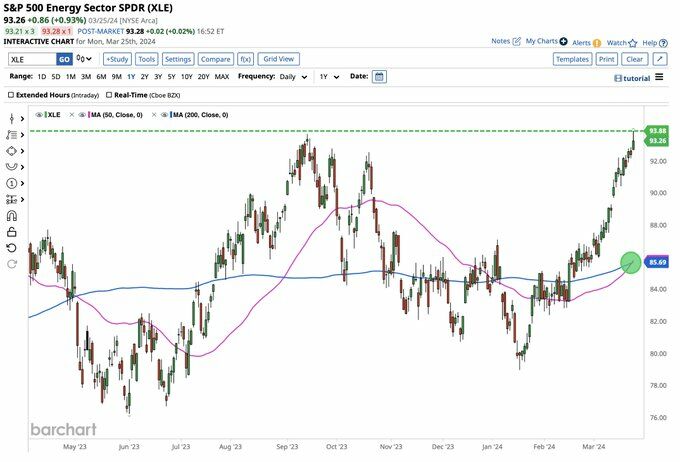The width and height of the screenshot is (680, 462).
Task: Enable the Real-Time Cboe BZX checkbox
Action: (x=108, y=95)
